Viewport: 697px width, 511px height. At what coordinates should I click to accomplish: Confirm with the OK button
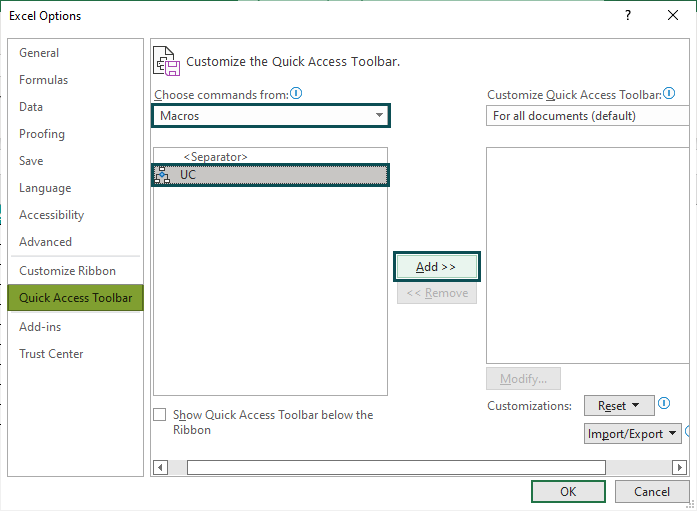(x=568, y=491)
